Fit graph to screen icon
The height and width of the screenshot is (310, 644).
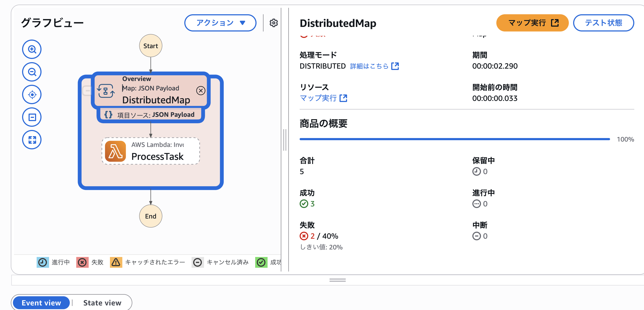32,140
